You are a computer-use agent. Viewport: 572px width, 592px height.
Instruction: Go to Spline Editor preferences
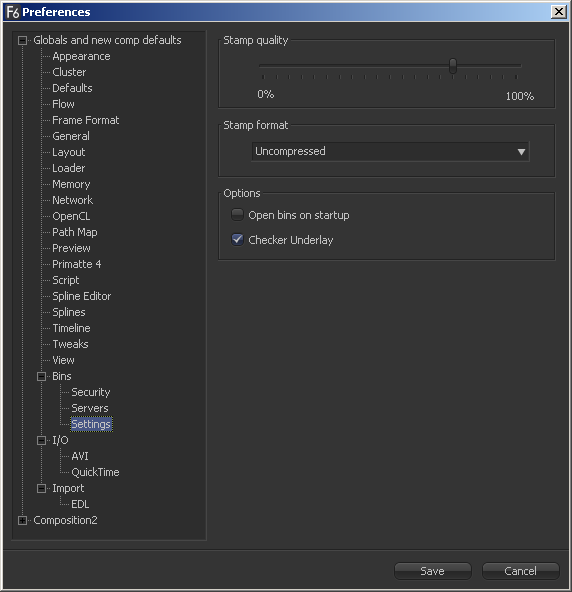[x=82, y=296]
